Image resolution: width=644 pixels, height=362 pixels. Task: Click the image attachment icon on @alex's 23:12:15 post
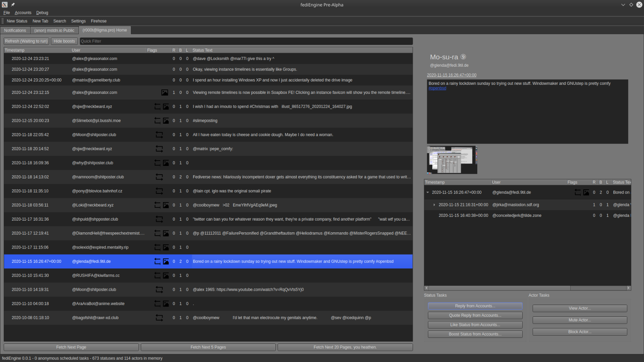[x=165, y=92]
